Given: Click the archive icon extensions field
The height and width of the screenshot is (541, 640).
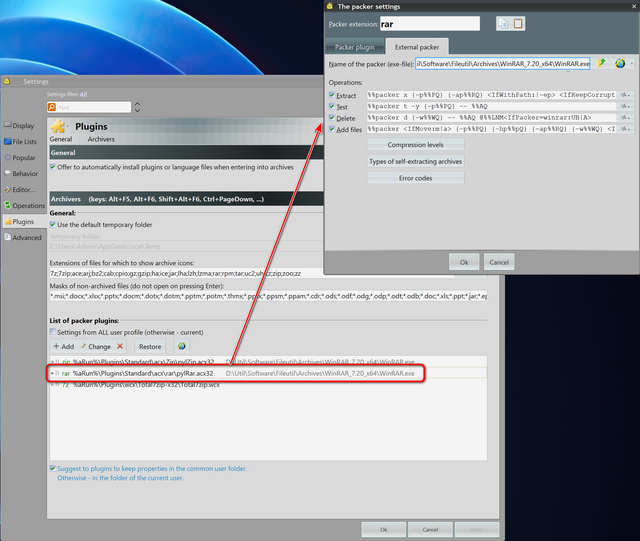Looking at the screenshot, I should (252, 273).
